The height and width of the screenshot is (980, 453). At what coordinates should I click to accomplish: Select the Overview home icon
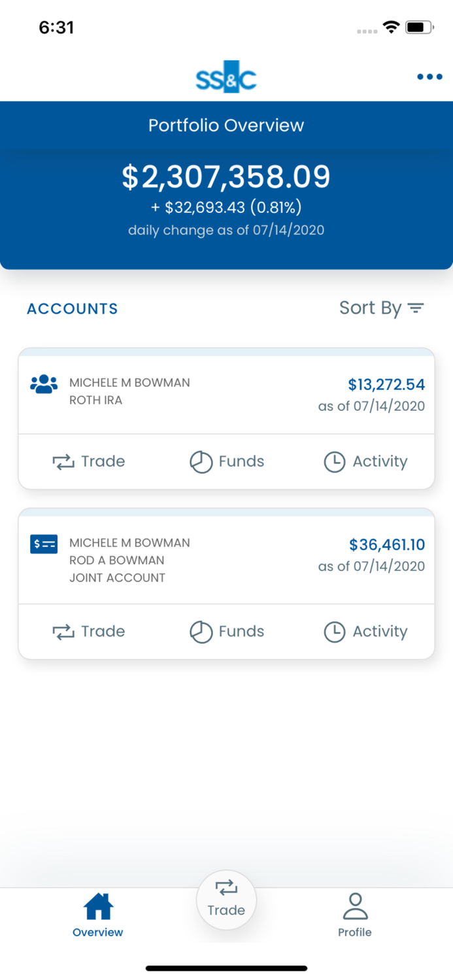(97, 906)
